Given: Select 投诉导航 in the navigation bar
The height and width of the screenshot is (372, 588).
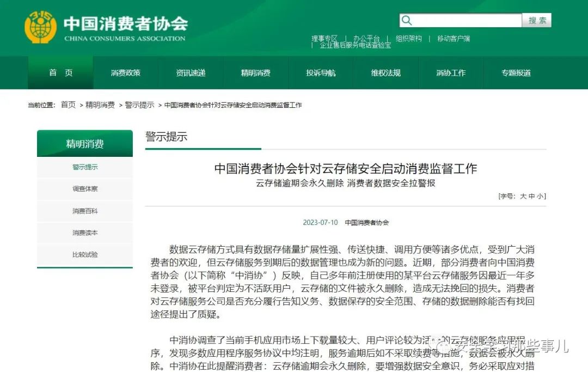Looking at the screenshot, I should click(x=321, y=73).
